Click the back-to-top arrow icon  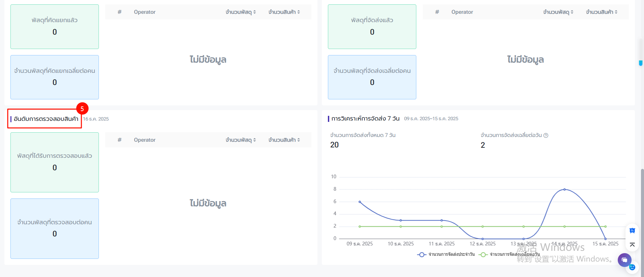click(x=632, y=245)
